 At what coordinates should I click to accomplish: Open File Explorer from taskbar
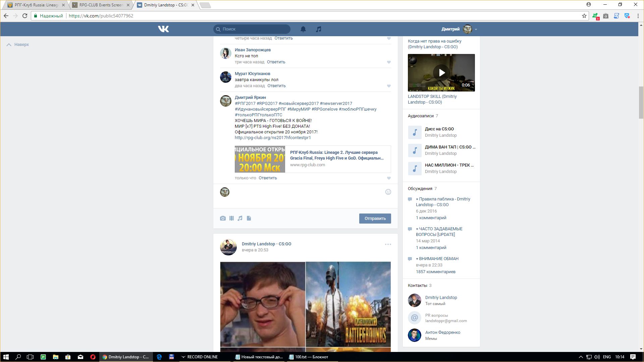tap(56, 357)
